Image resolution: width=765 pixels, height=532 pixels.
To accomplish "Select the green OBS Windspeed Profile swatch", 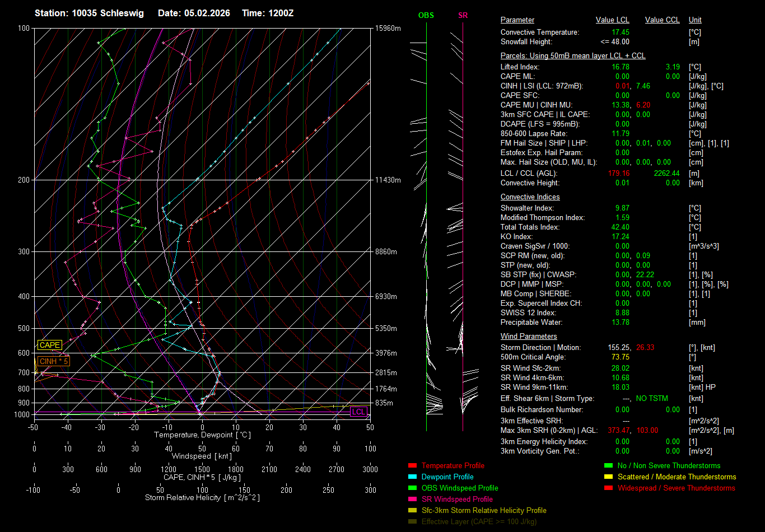I will 413,488.
